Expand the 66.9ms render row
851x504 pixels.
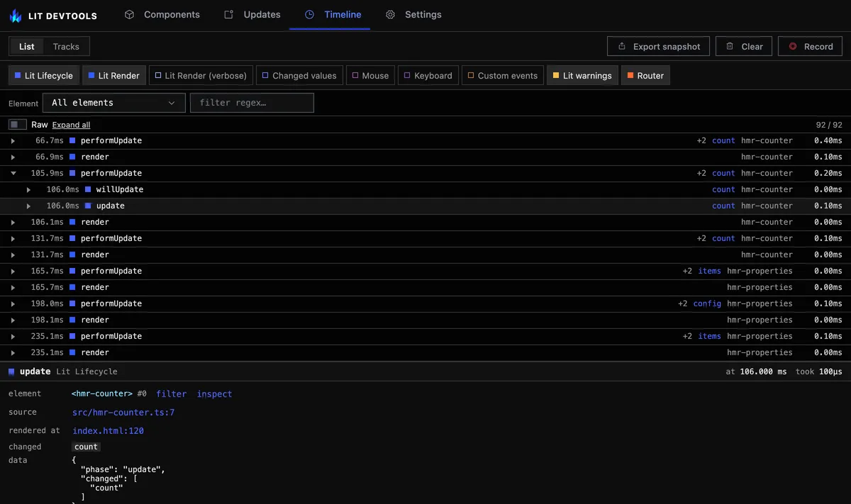(x=13, y=157)
